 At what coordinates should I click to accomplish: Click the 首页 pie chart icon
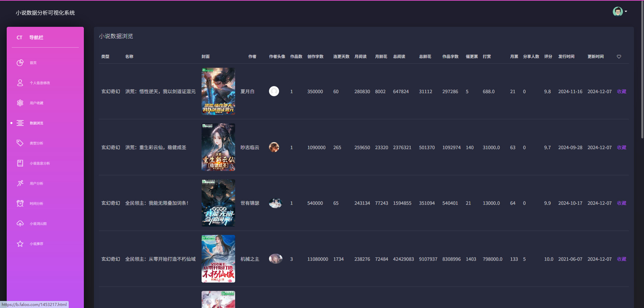(x=20, y=63)
